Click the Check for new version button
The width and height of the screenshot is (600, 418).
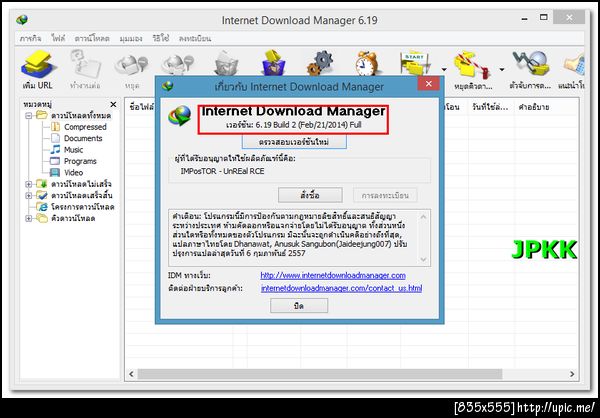(294, 142)
